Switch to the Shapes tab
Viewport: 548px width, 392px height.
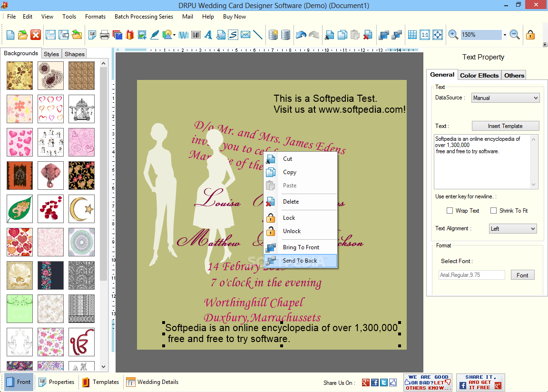point(74,54)
